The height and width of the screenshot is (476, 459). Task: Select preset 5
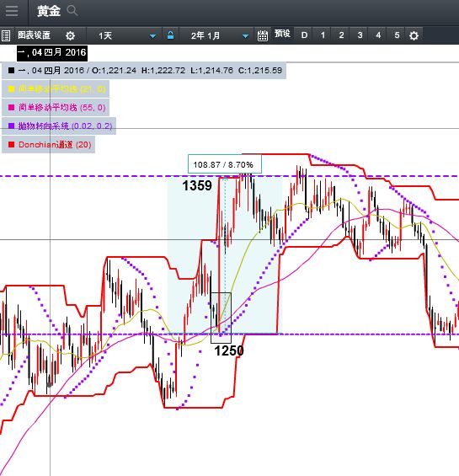pyautogui.click(x=397, y=35)
